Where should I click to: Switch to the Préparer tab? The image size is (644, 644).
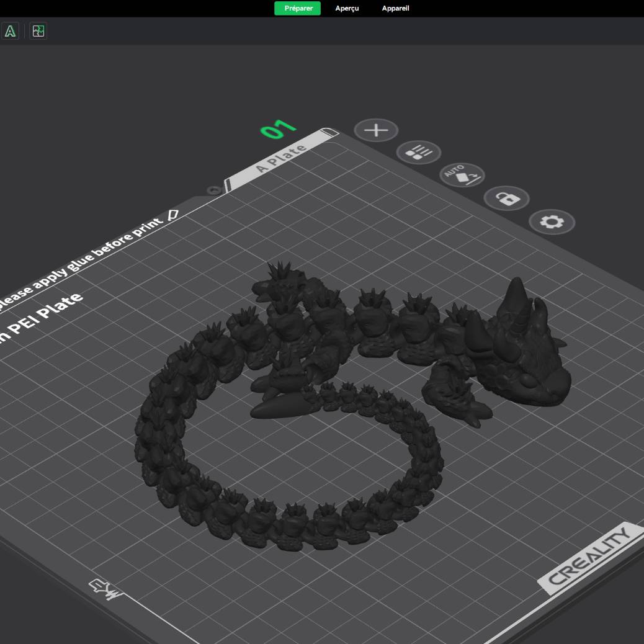(x=298, y=9)
